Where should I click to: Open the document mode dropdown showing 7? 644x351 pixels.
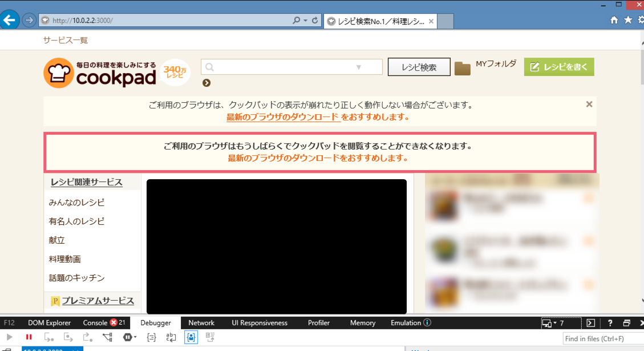[x=561, y=324]
